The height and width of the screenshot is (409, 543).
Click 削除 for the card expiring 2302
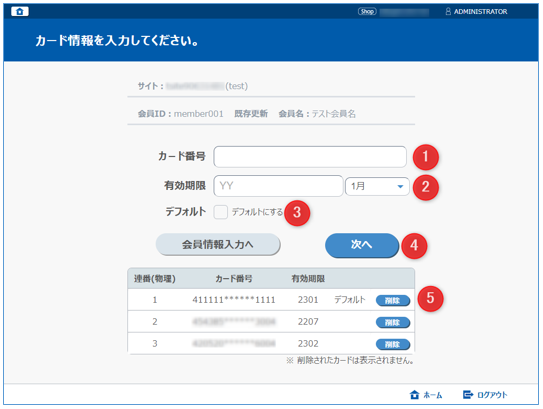click(393, 344)
